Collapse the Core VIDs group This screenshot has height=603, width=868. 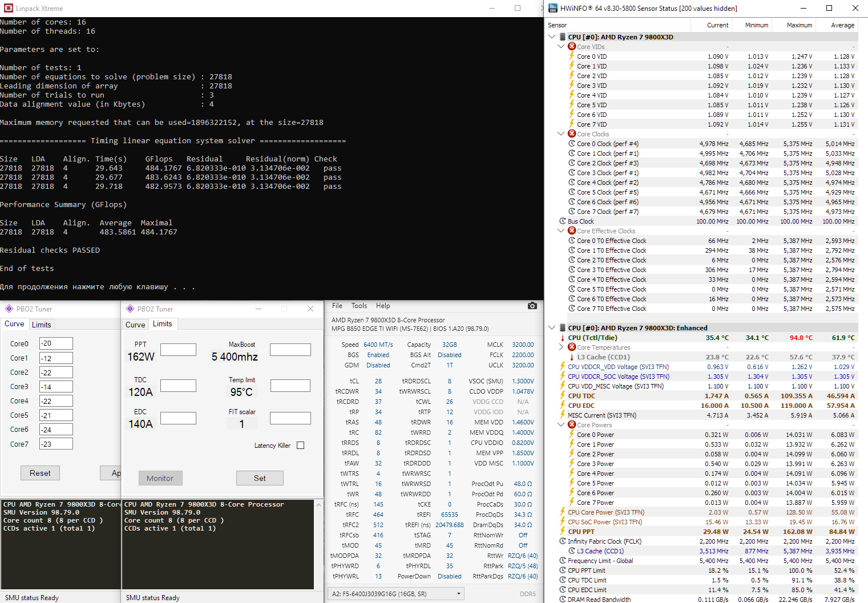[561, 46]
